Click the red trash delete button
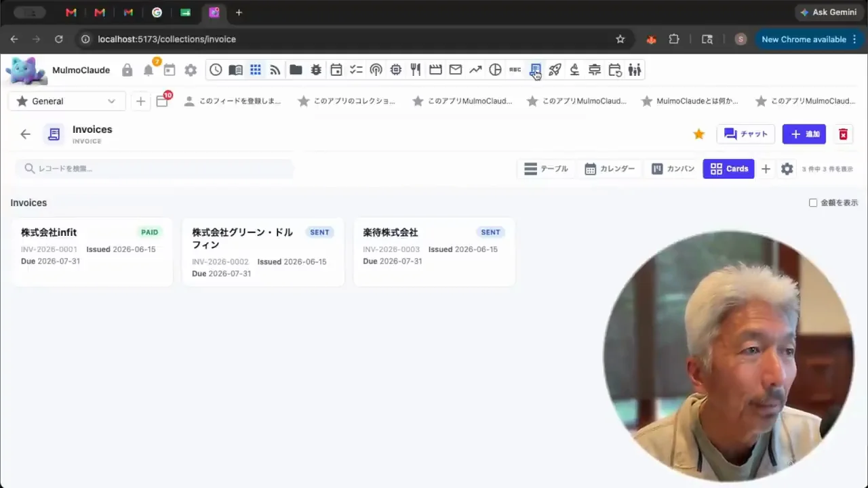This screenshot has width=868, height=488. pos(843,134)
